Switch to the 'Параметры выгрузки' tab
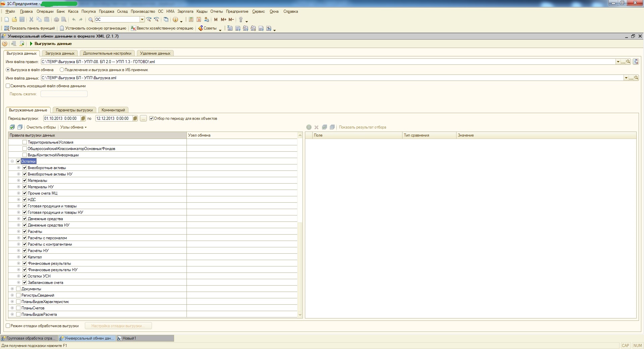This screenshot has width=644, height=349. point(74,110)
